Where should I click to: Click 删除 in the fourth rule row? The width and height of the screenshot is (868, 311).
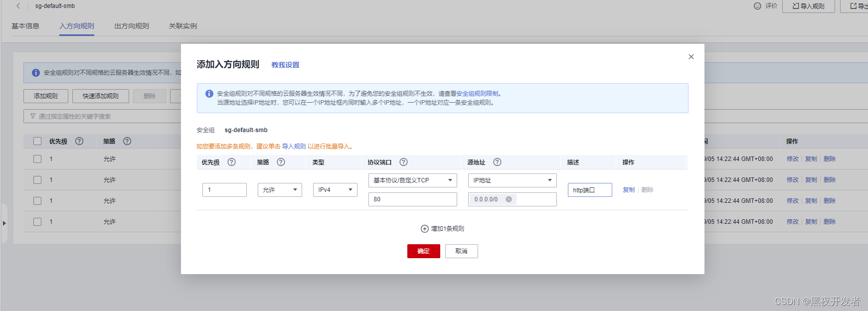(830, 222)
